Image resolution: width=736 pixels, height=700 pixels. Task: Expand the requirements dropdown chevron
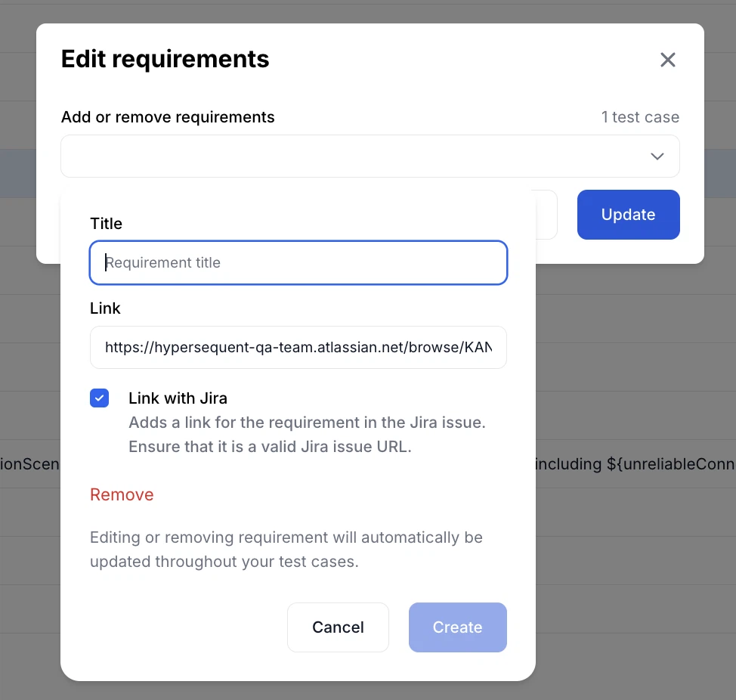[657, 156]
